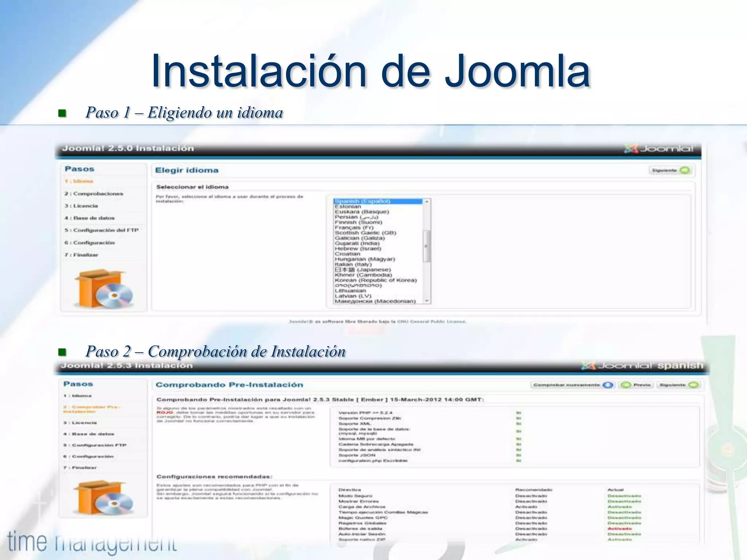
Task: Select step 5 Configuración FTP in the 2.5.3 installer
Action: (94, 446)
